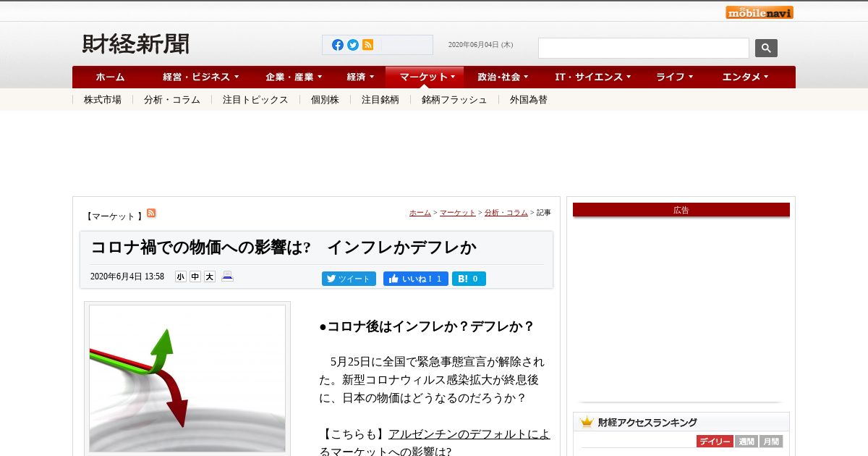Set font size to 大
Viewport: 868px width, 456px height.
coord(210,276)
